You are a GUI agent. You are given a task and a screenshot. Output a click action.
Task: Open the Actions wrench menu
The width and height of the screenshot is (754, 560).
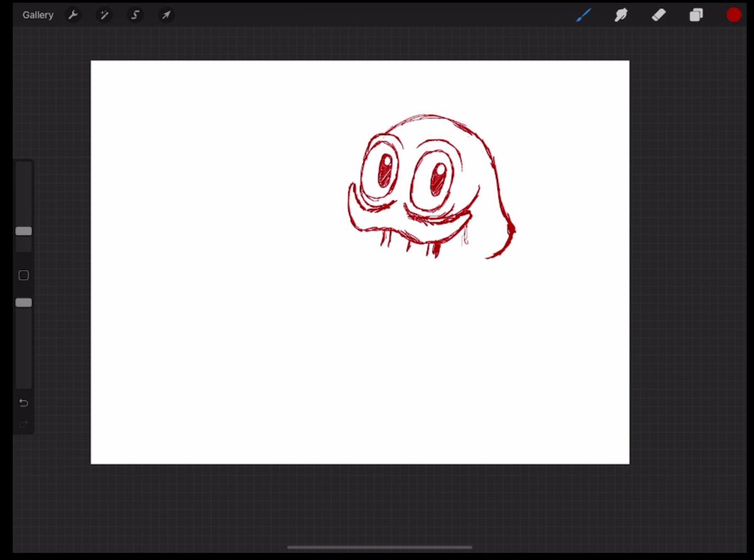[73, 15]
